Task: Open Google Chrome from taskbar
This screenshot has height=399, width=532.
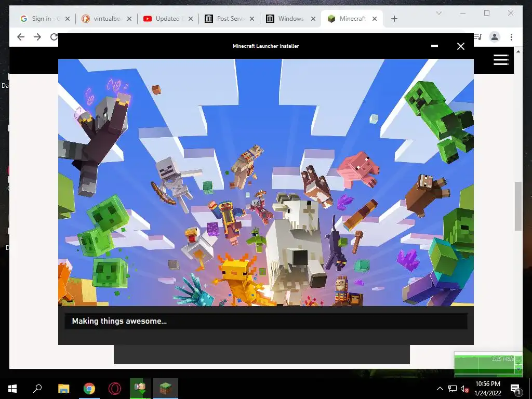Action: 89,389
